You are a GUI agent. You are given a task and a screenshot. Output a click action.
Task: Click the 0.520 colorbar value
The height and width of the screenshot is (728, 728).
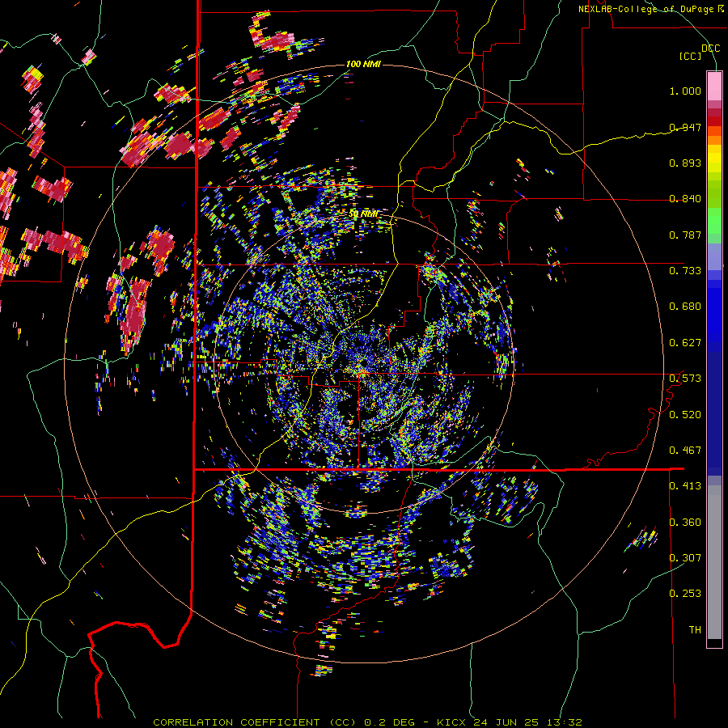click(x=685, y=415)
